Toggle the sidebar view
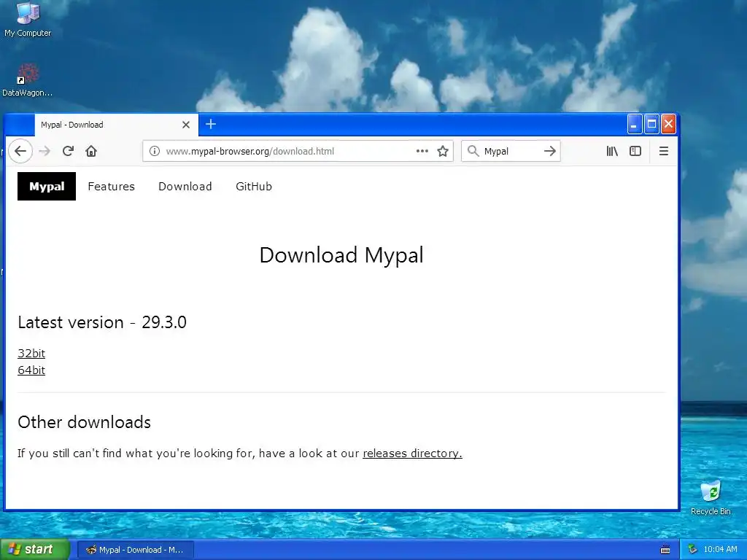The image size is (747, 560). pos(635,151)
